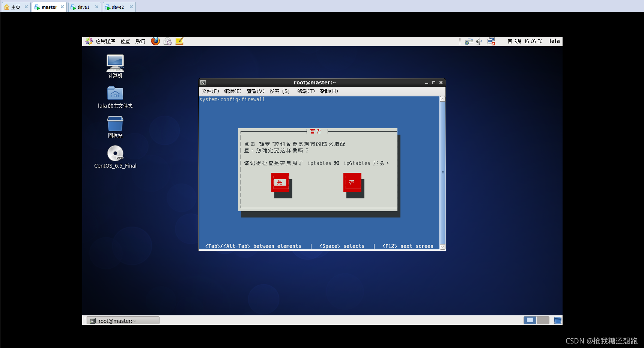Image resolution: width=644 pixels, height=348 pixels.
Task: Open the terminal 编辑(E) menu
Action: (x=233, y=91)
